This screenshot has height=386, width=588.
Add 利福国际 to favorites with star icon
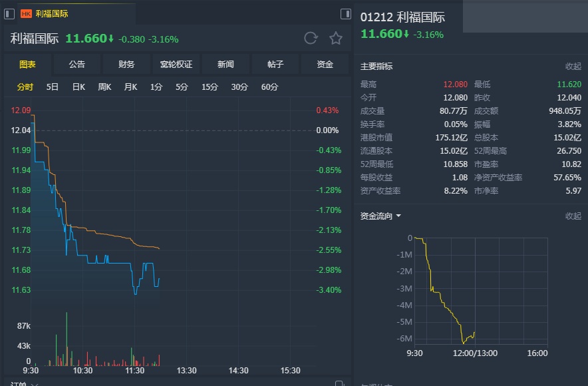click(x=336, y=39)
